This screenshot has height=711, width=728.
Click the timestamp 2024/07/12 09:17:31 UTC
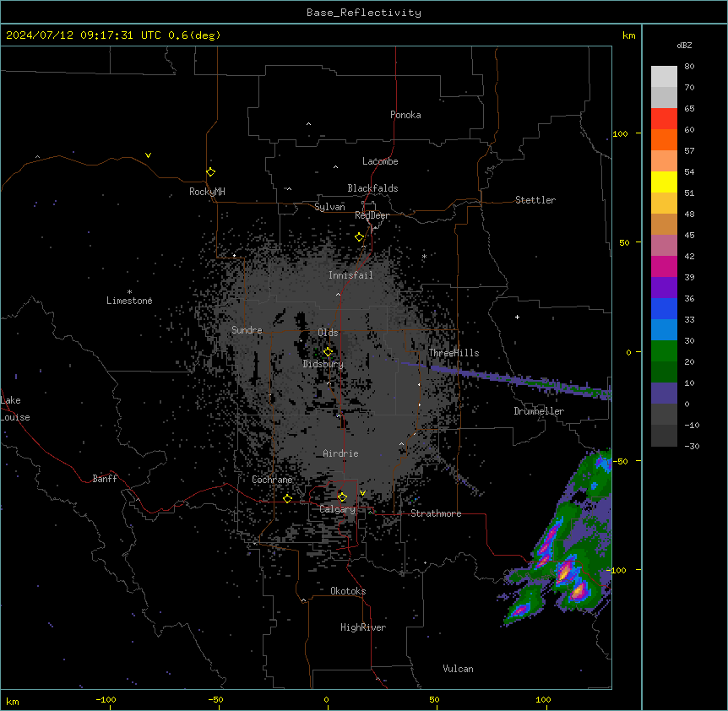(83, 35)
